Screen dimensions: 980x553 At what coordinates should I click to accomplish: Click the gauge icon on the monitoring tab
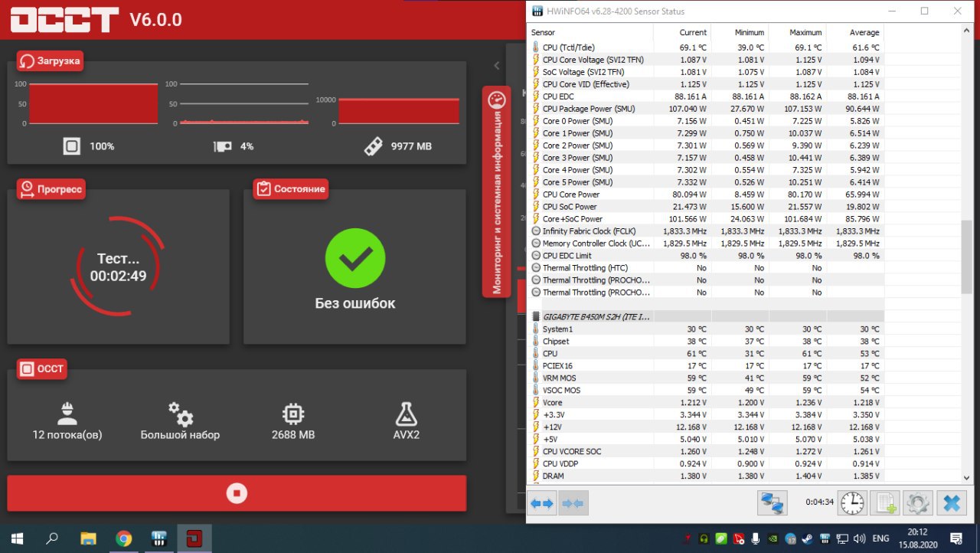point(497,99)
